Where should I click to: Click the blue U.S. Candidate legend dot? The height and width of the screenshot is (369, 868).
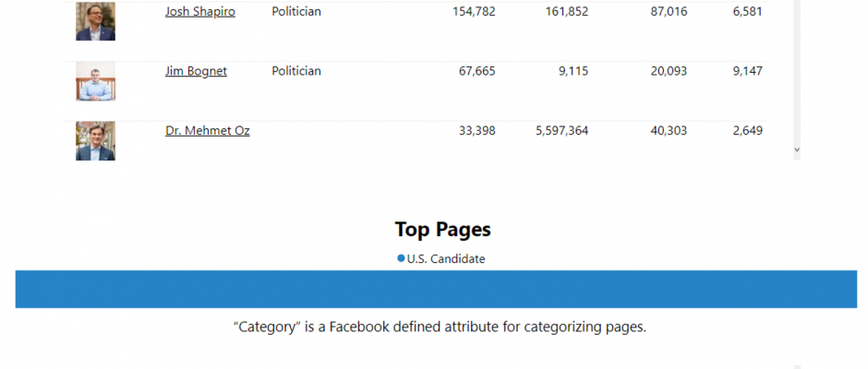click(x=401, y=258)
